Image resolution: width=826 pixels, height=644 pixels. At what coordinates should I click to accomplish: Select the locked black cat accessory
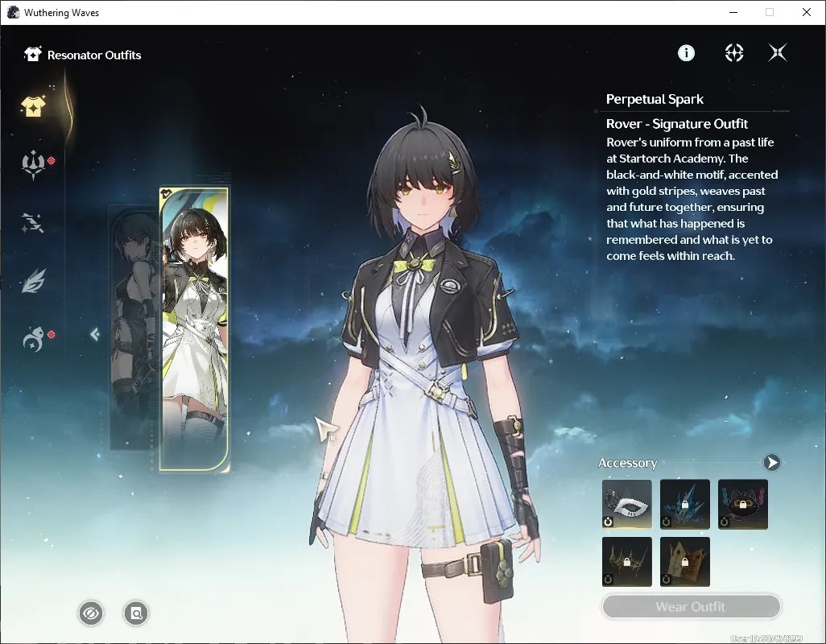pyautogui.click(x=743, y=504)
